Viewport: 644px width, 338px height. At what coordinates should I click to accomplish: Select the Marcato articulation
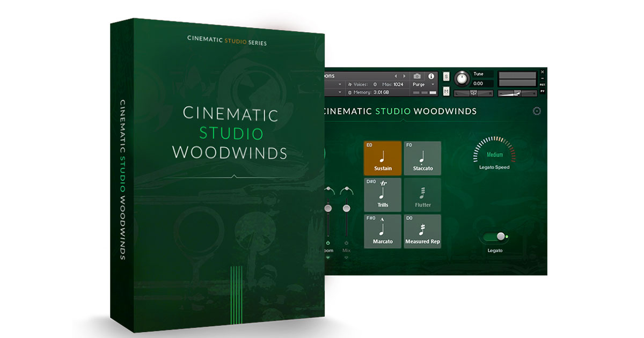click(x=382, y=232)
